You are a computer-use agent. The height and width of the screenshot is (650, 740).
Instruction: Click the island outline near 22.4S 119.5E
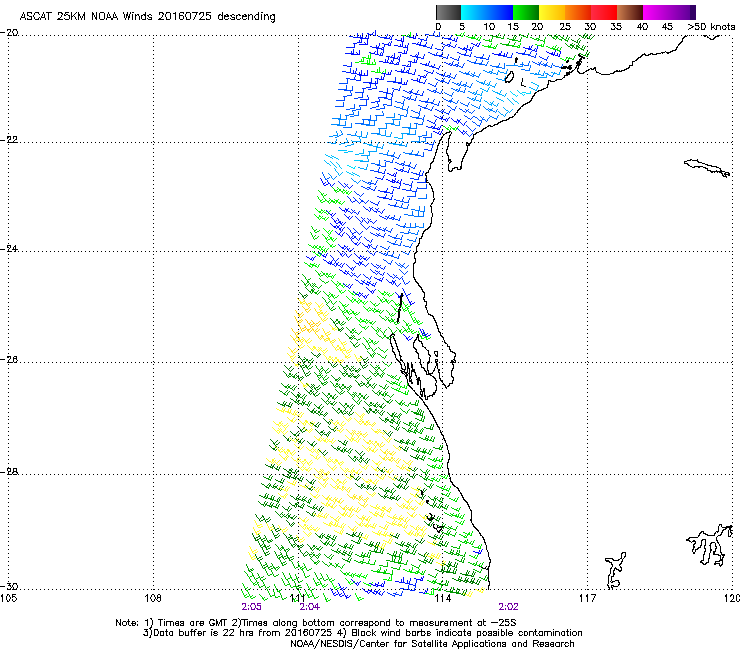(707, 168)
